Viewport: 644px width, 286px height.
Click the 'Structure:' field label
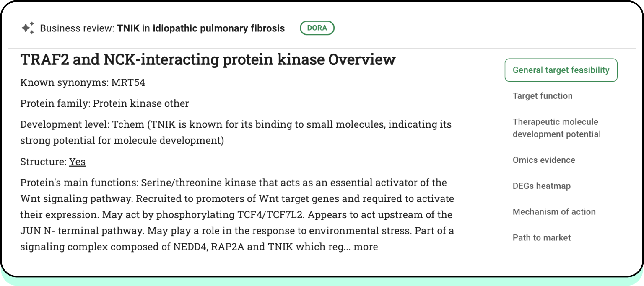point(43,162)
